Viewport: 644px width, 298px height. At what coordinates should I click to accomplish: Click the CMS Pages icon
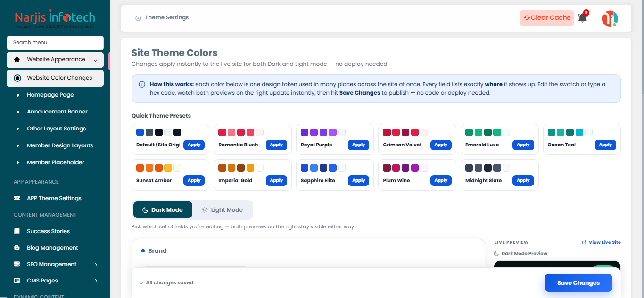coord(17,281)
